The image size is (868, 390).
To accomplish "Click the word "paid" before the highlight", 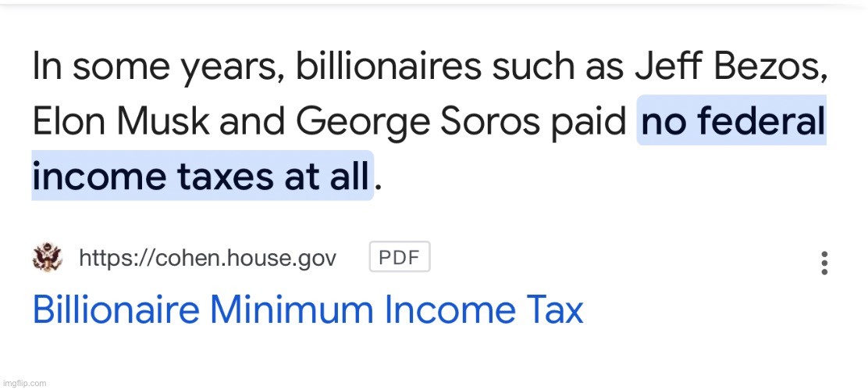I will [588, 123].
